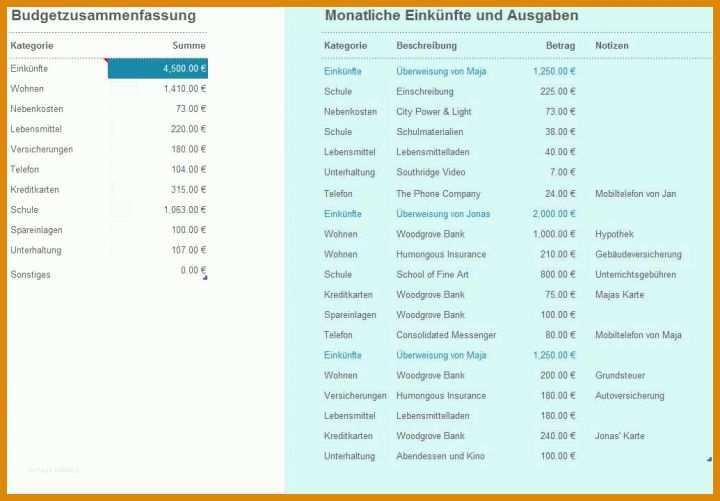The image size is (720, 501).
Task: Click the Betrag column header
Action: coord(561,45)
